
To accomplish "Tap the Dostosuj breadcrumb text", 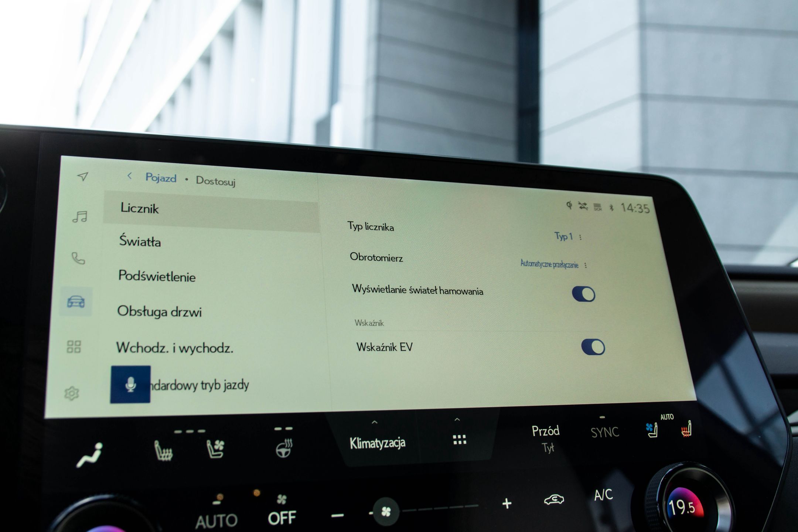I will point(215,181).
